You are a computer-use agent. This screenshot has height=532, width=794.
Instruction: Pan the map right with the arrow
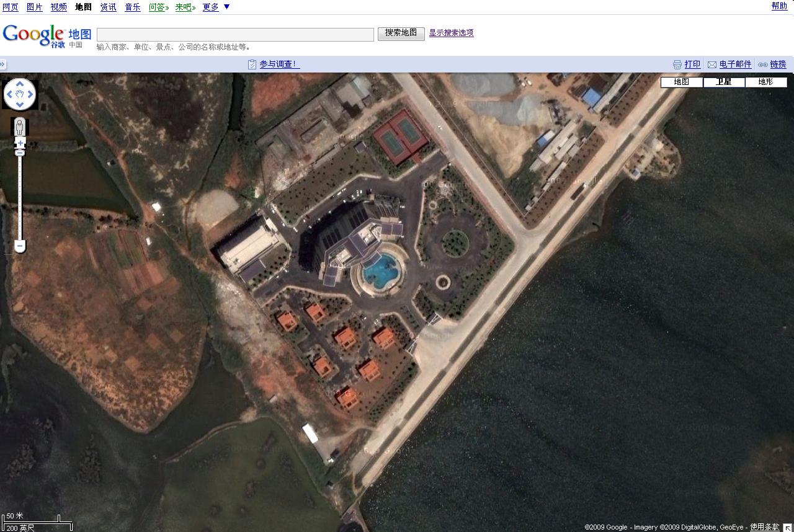(x=31, y=95)
